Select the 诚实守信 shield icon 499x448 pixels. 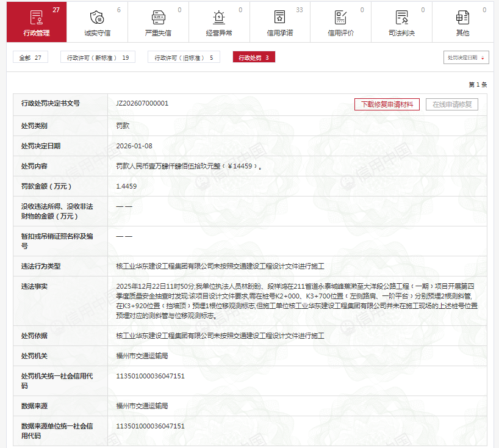97,17
